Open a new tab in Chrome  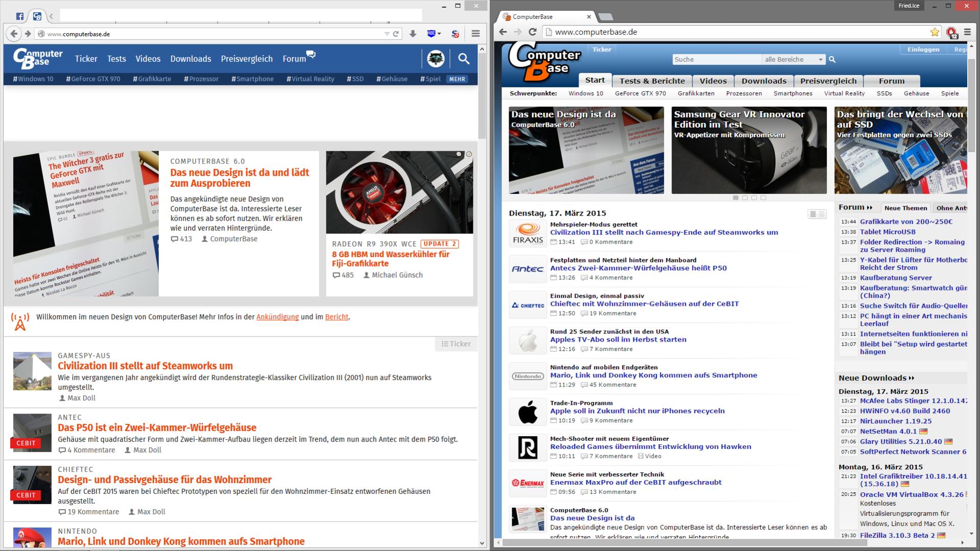606,17
